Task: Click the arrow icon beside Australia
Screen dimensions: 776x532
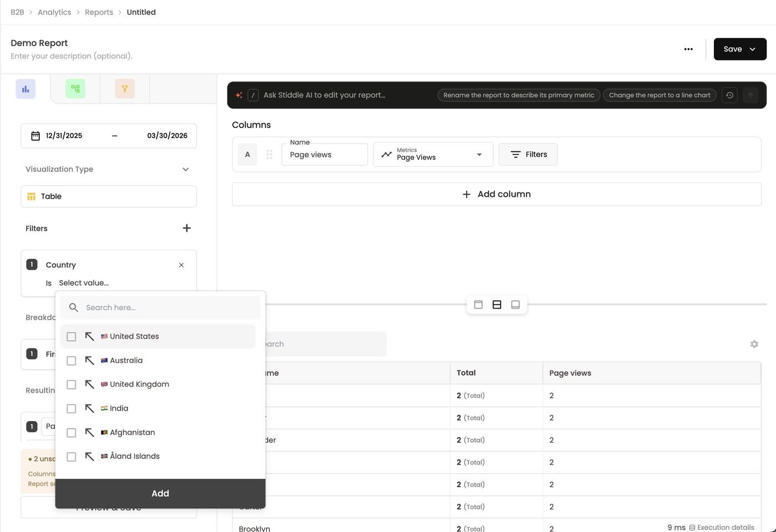Action: click(x=89, y=360)
